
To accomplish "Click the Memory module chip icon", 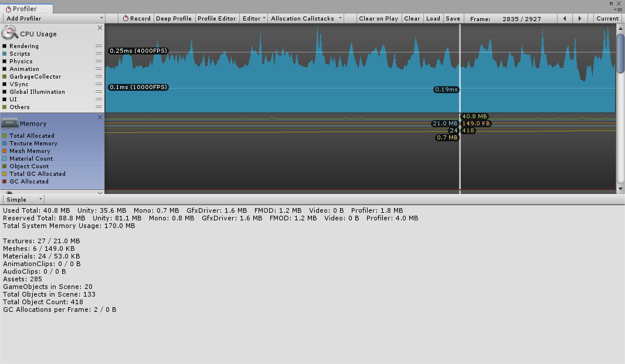I will 10,123.
